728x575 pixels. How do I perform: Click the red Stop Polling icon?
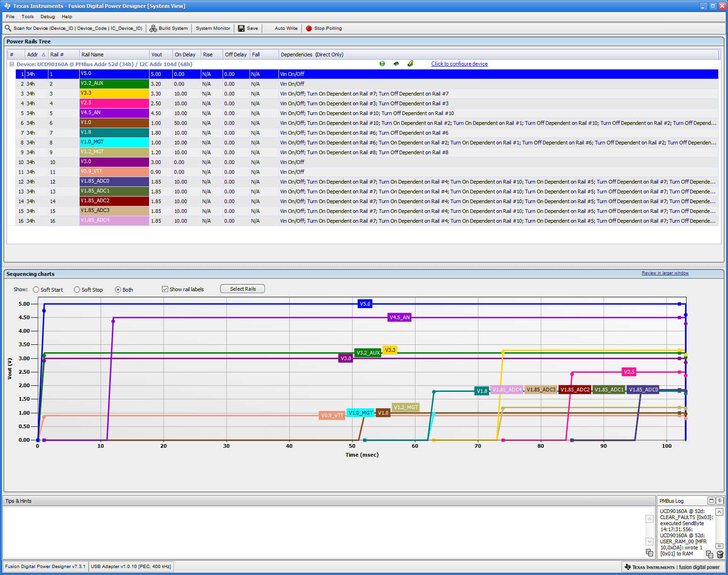[x=309, y=28]
